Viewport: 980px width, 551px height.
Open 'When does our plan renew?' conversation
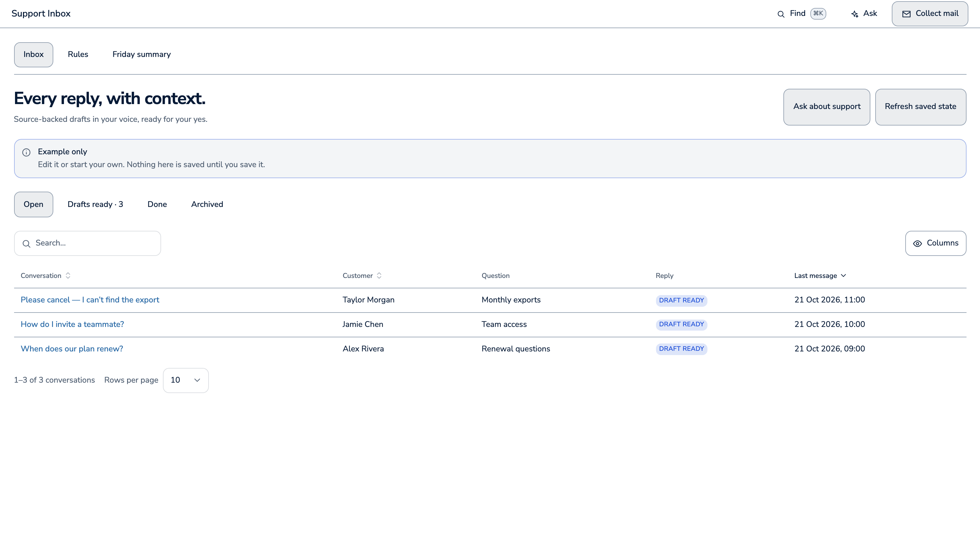[x=72, y=349]
